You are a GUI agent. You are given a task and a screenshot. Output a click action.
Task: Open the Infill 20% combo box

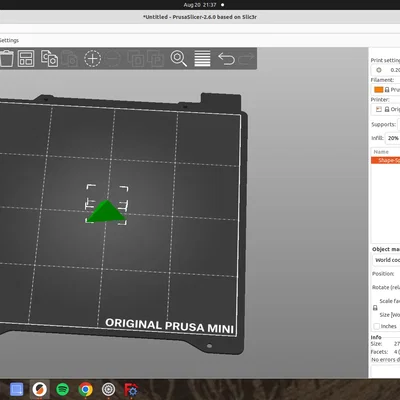[393, 138]
